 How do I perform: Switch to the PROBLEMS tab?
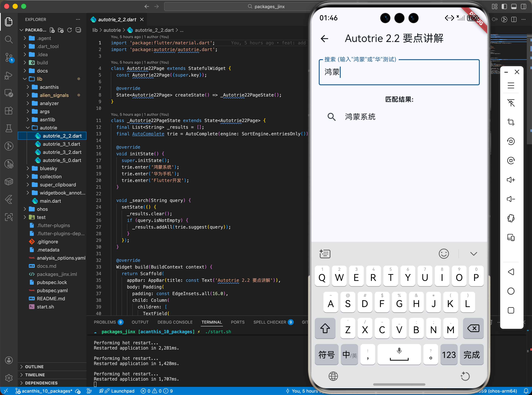point(105,322)
